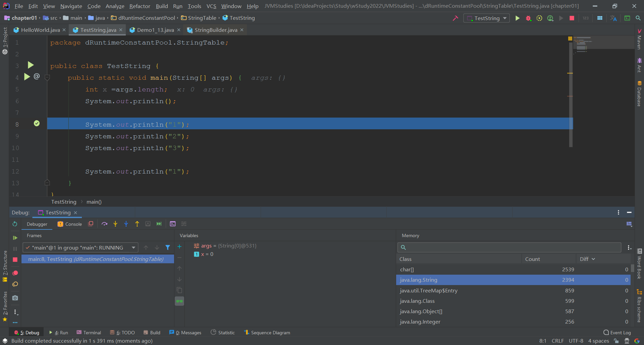Viewport: 644px width, 345px height.
Task: Click the blue grid icon in top toolbar
Action: click(600, 18)
